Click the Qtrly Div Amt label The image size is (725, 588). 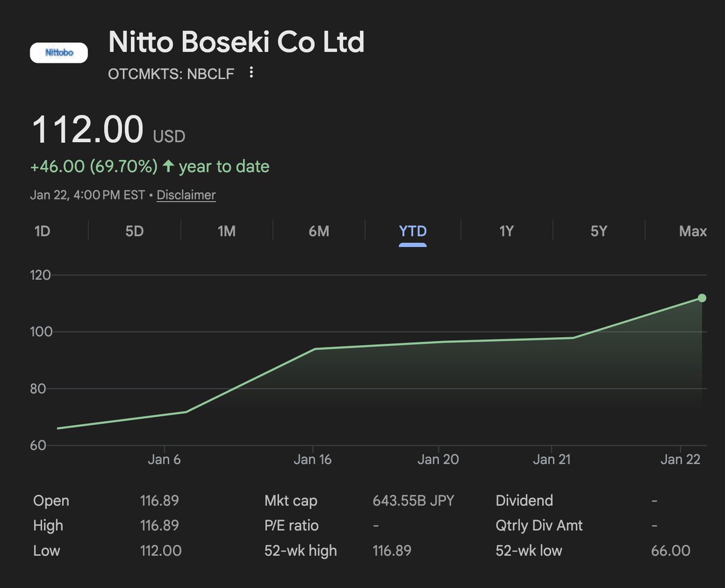(x=540, y=526)
